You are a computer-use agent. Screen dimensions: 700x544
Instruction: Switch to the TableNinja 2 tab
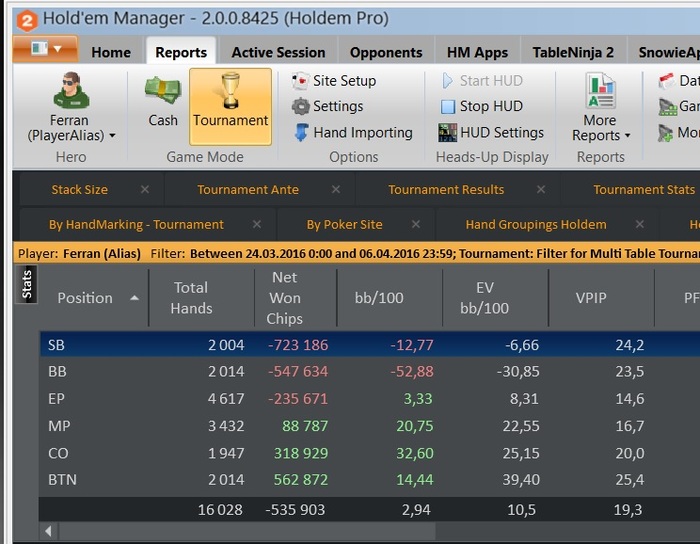pyautogui.click(x=573, y=53)
